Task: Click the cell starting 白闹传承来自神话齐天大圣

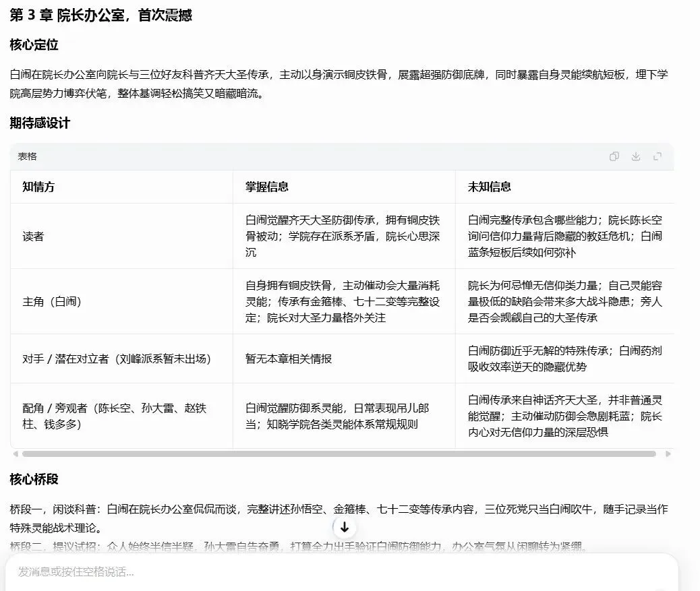Action: coord(564,416)
